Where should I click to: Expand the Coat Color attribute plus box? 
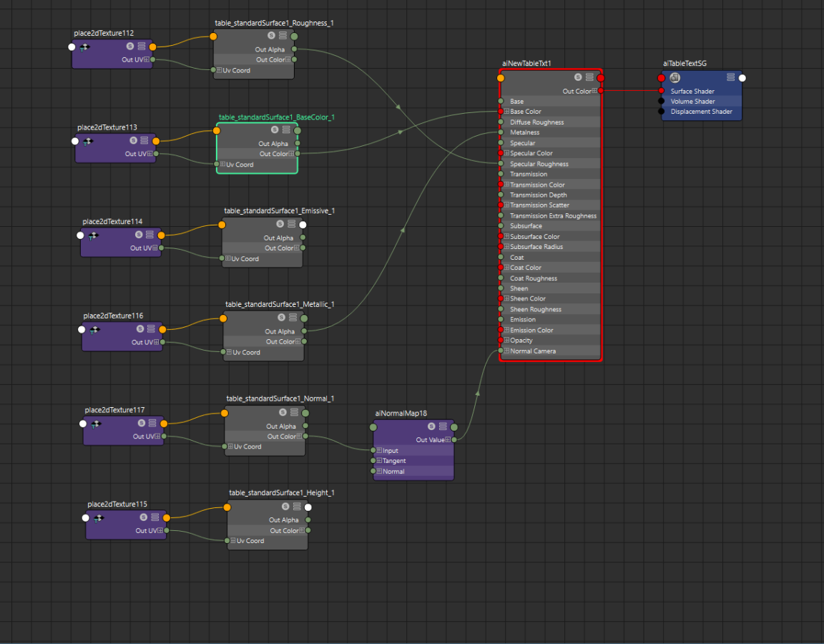(506, 268)
